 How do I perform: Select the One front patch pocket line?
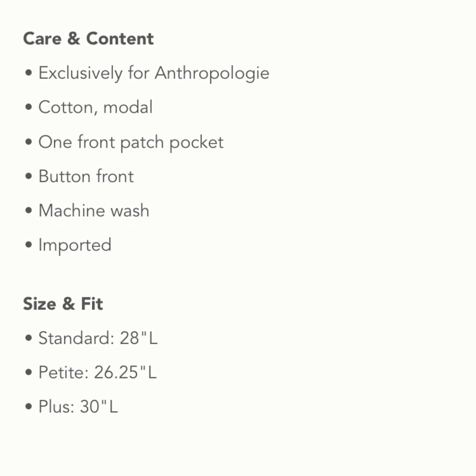[x=131, y=142]
